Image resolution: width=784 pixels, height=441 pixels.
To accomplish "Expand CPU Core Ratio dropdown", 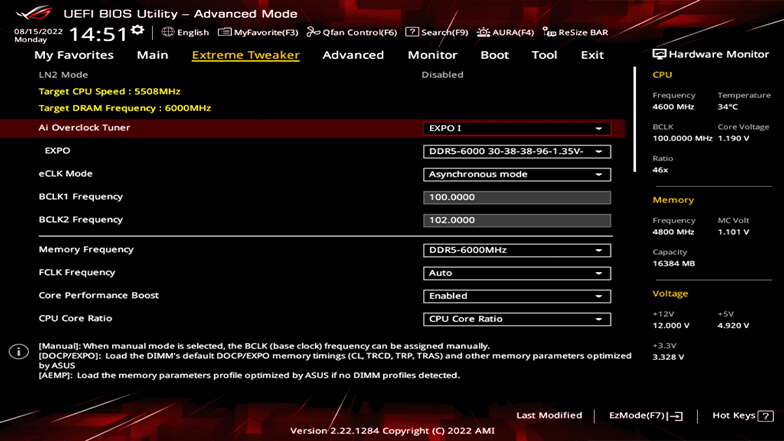I will pyautogui.click(x=517, y=319).
